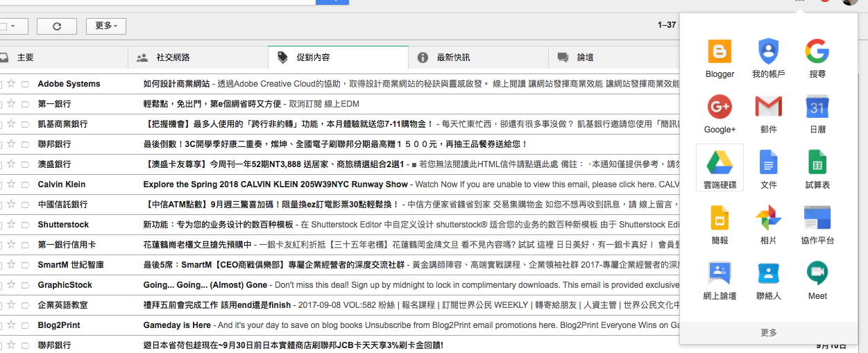Open GraphicStock Going... Going... email

tap(340, 285)
